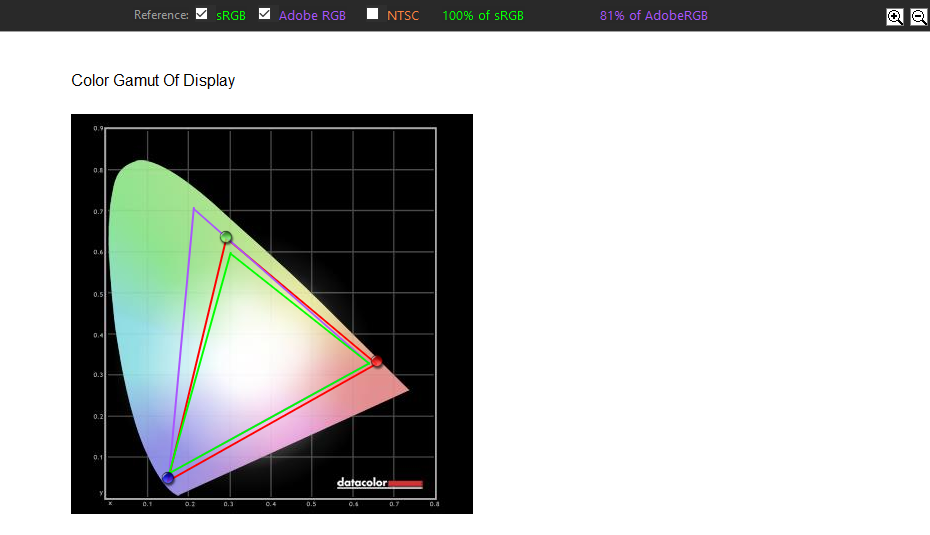Image resolution: width=930 pixels, height=535 pixels.
Task: Enable the NTSC reference checkbox
Action: coord(373,14)
